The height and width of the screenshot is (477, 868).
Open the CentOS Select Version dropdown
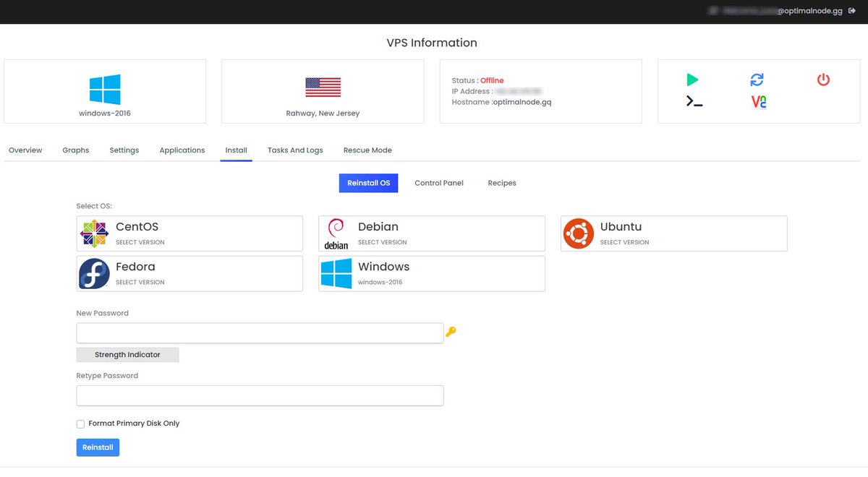click(x=139, y=242)
